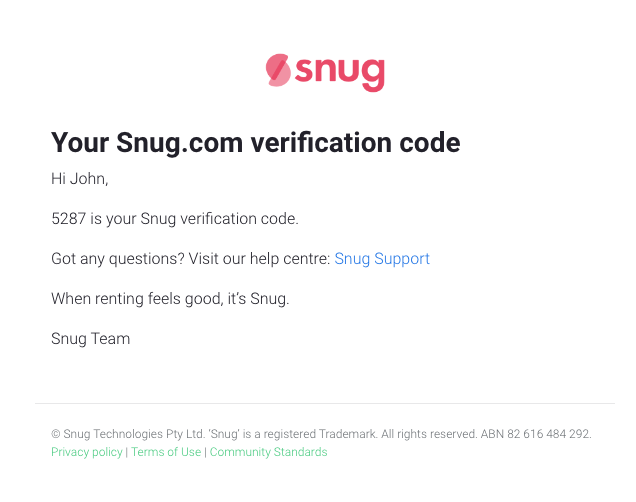The height and width of the screenshot is (502, 636).
Task: Open the Terms of Use footer link
Action: 166,452
